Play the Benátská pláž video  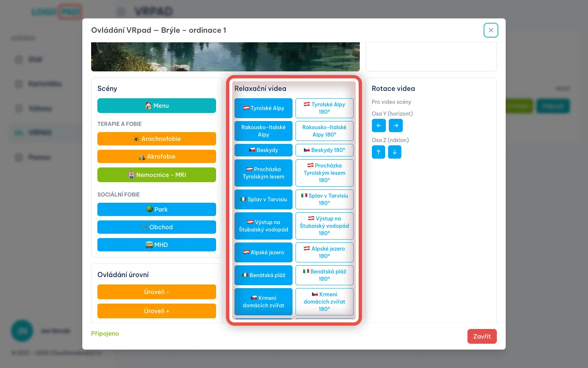263,275
